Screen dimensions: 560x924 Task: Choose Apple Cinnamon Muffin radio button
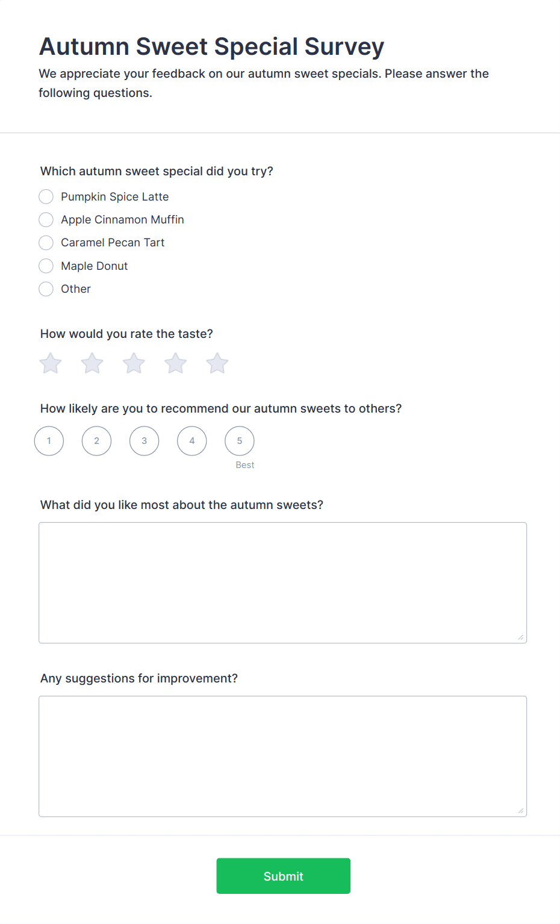pyautogui.click(x=46, y=220)
